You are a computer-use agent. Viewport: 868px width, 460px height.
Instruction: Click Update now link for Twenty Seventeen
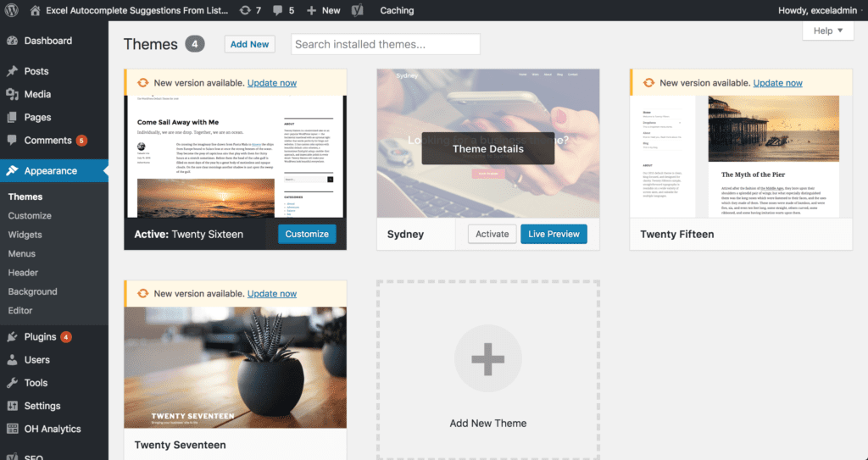coord(272,293)
